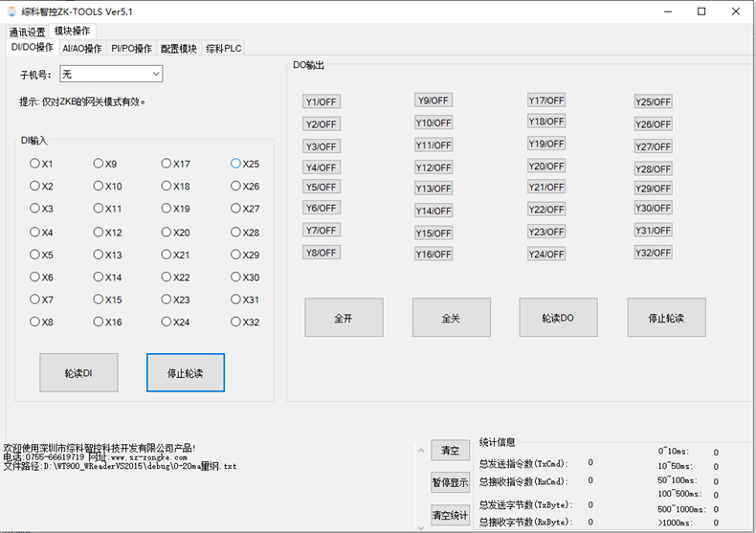
Task: Toggle output Y8/OFF
Action: click(322, 253)
